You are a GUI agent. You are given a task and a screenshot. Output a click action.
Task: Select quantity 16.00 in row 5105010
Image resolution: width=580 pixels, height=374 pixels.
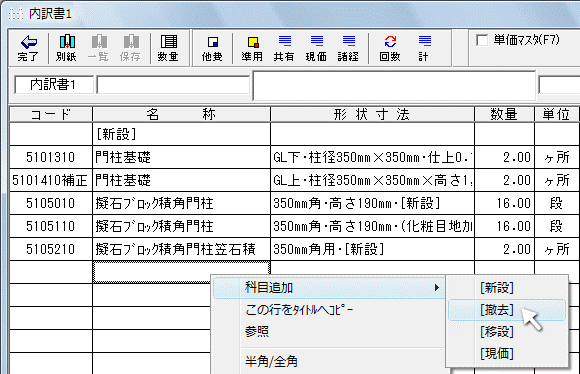(x=505, y=203)
